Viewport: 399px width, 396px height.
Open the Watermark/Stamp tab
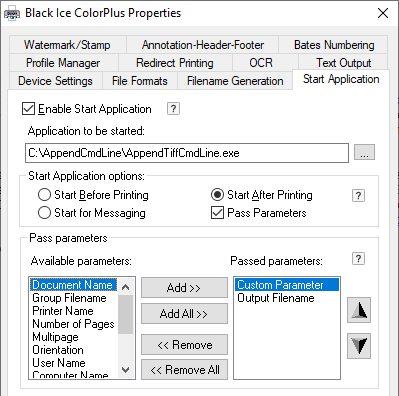coord(67,45)
